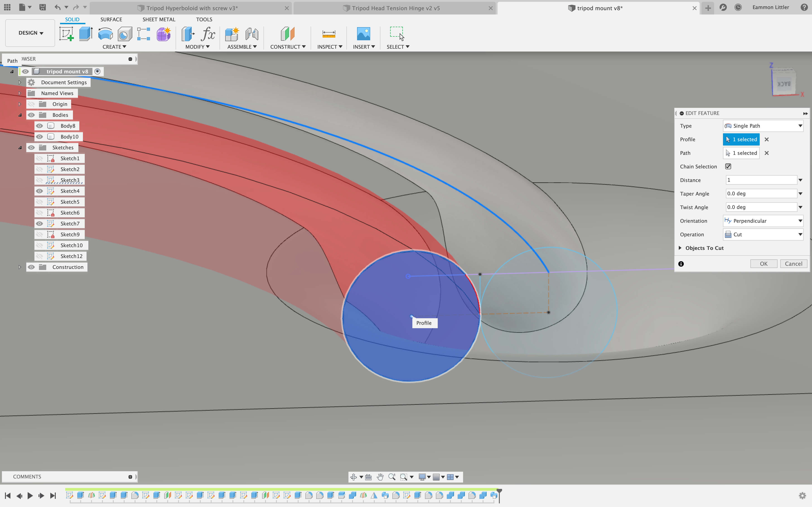Switch to the SHEET METAL tab
This screenshot has height=507, width=812.
158,19
